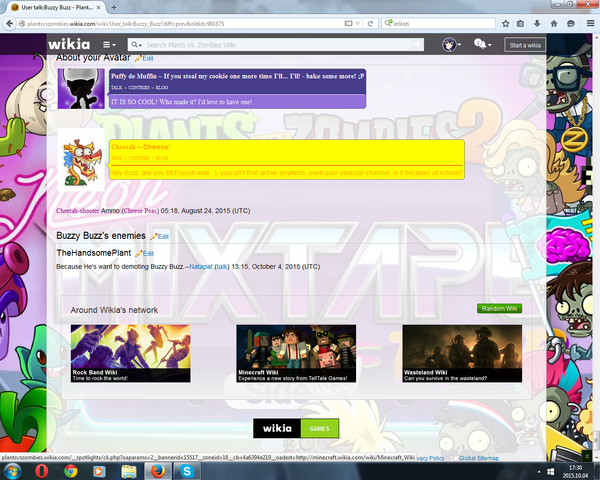Viewport: 600px width, 480px height.
Task: Go to Firefox home page icon
Action: click(x=554, y=24)
